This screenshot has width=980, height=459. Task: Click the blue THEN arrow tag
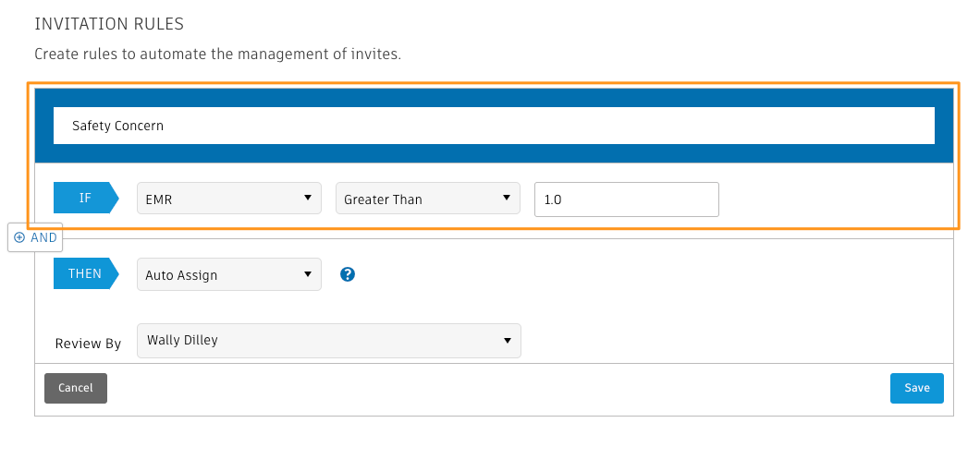(86, 273)
